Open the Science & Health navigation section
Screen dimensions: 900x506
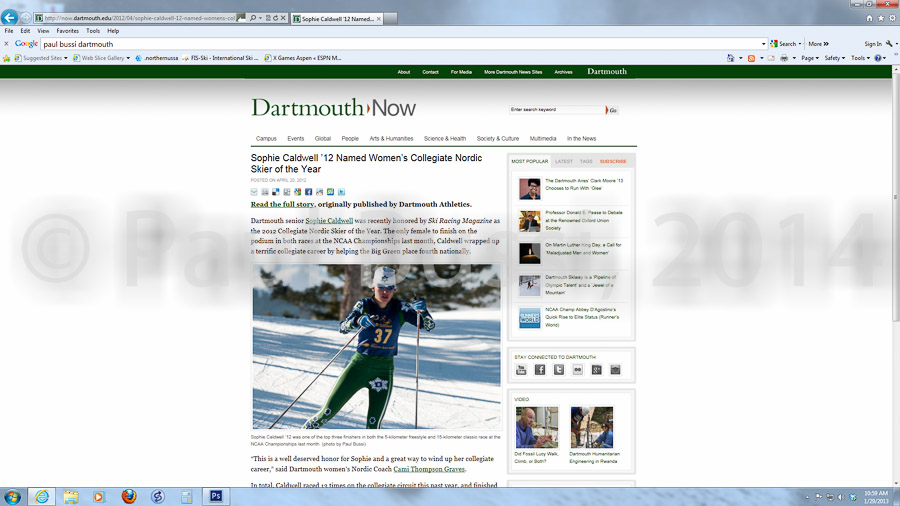[x=445, y=138]
